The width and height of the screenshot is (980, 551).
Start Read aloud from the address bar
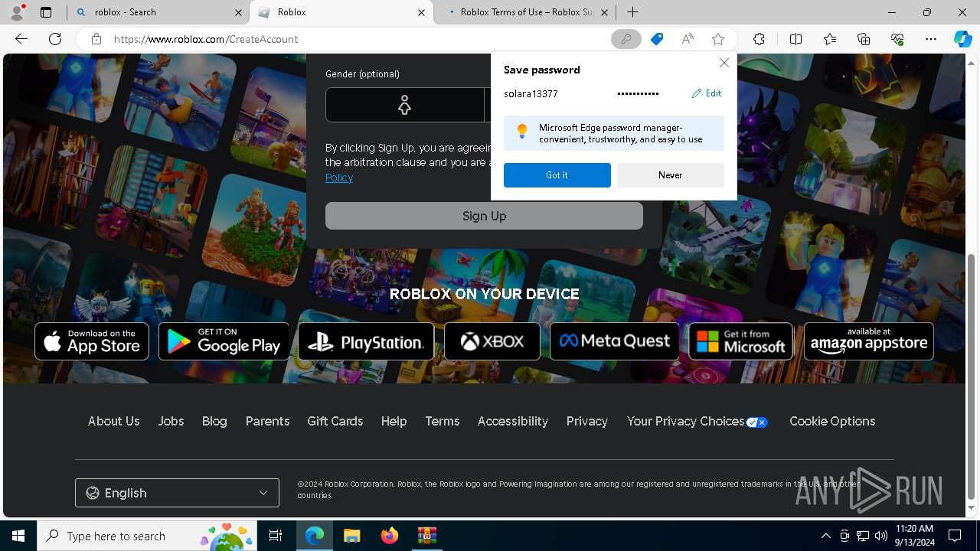click(688, 39)
